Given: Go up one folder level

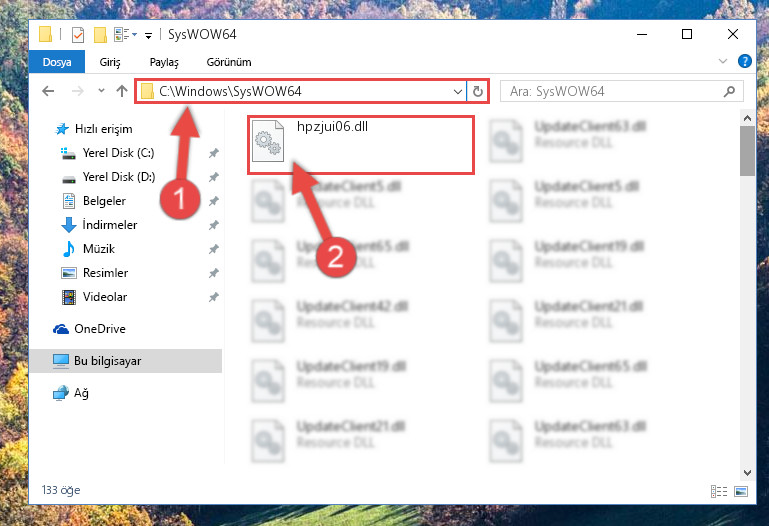Looking at the screenshot, I should [x=122, y=91].
